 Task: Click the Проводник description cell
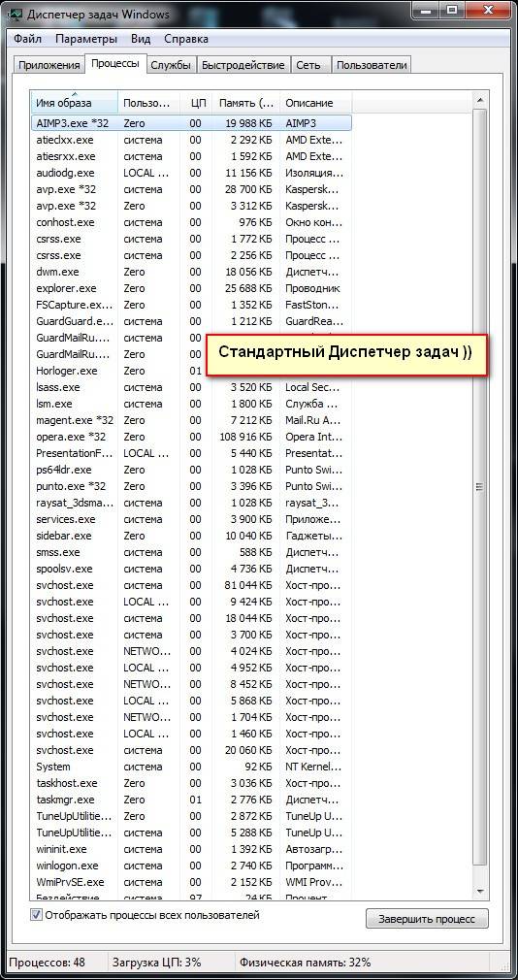click(x=312, y=288)
